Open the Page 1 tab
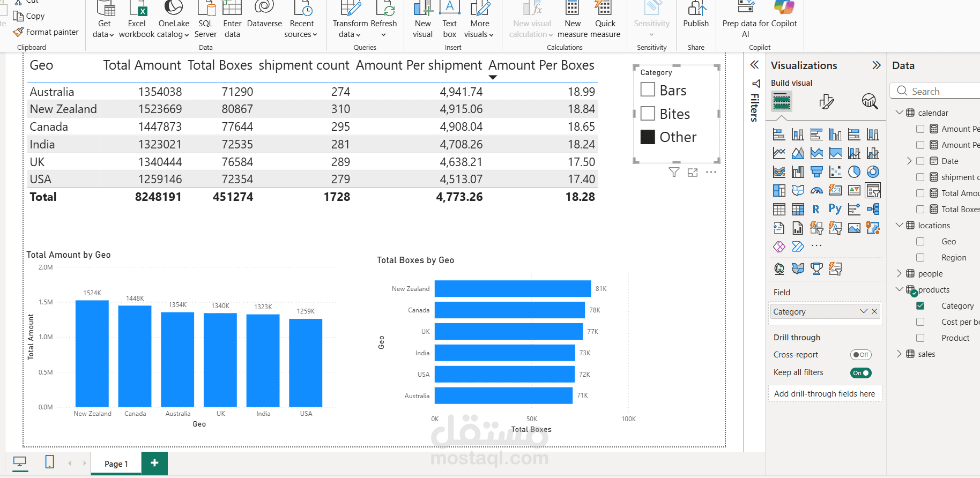 click(x=116, y=464)
